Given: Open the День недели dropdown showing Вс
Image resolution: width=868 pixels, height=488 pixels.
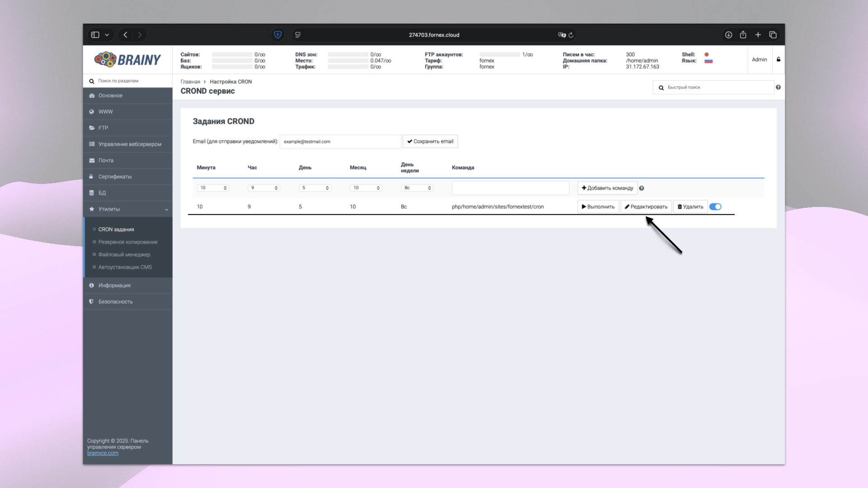Looking at the screenshot, I should click(x=417, y=188).
